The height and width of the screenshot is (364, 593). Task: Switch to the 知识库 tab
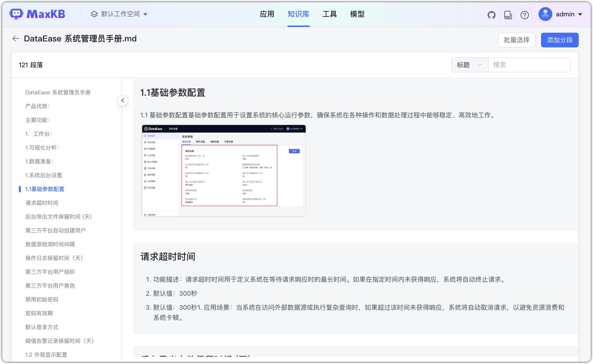[x=298, y=14]
